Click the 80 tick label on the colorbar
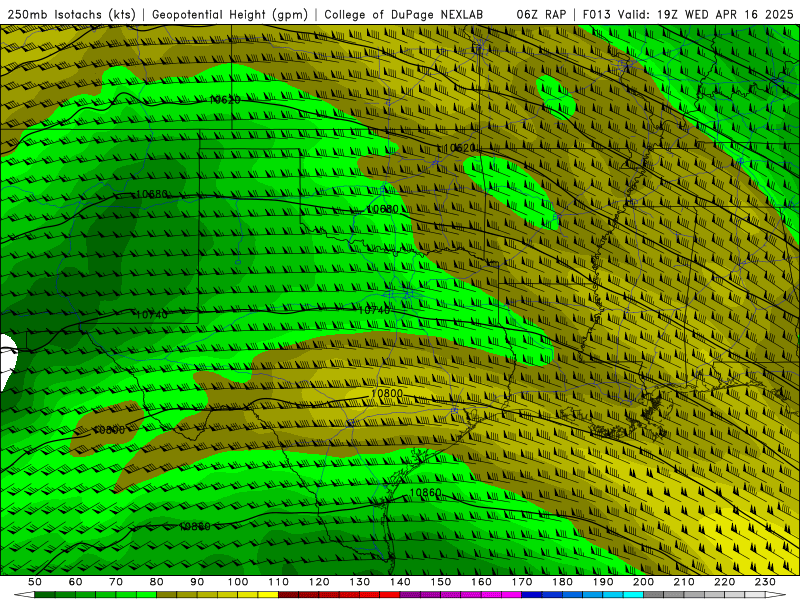Image resolution: width=800 pixels, height=600 pixels. coord(157,582)
